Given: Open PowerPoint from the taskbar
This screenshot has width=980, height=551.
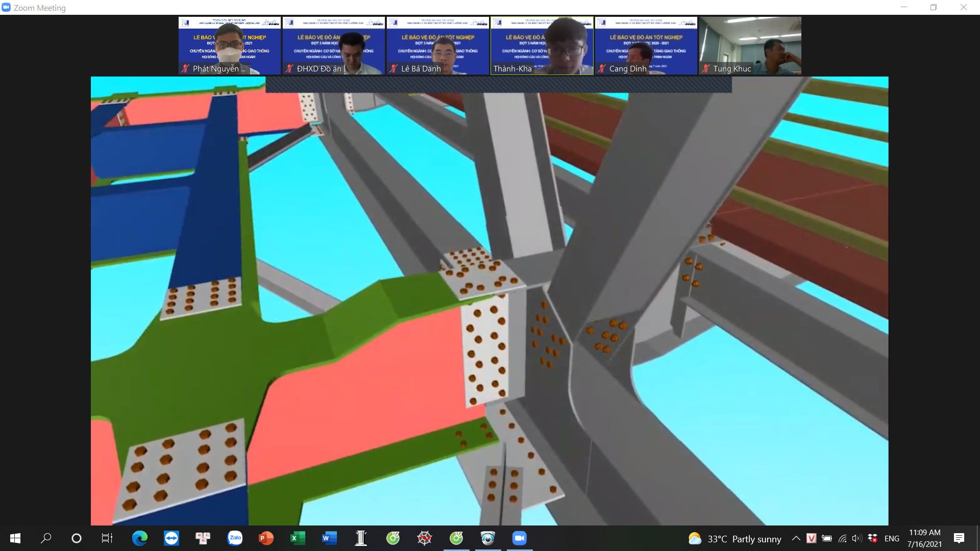Looking at the screenshot, I should pyautogui.click(x=266, y=538).
